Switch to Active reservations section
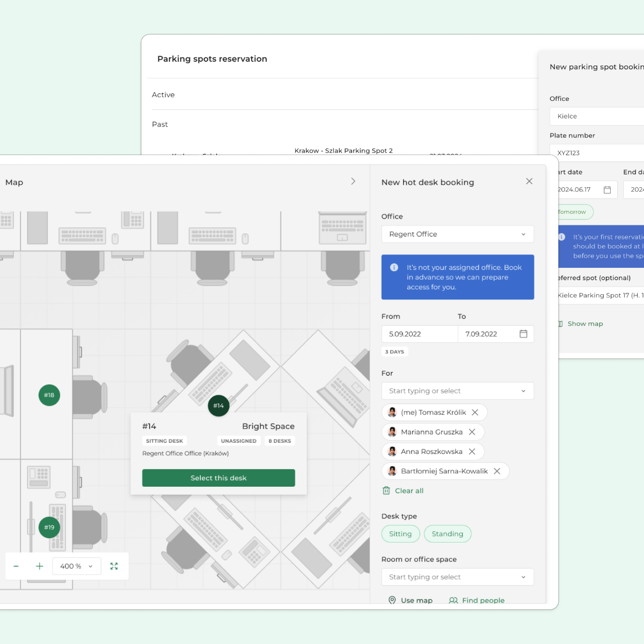 pos(163,95)
